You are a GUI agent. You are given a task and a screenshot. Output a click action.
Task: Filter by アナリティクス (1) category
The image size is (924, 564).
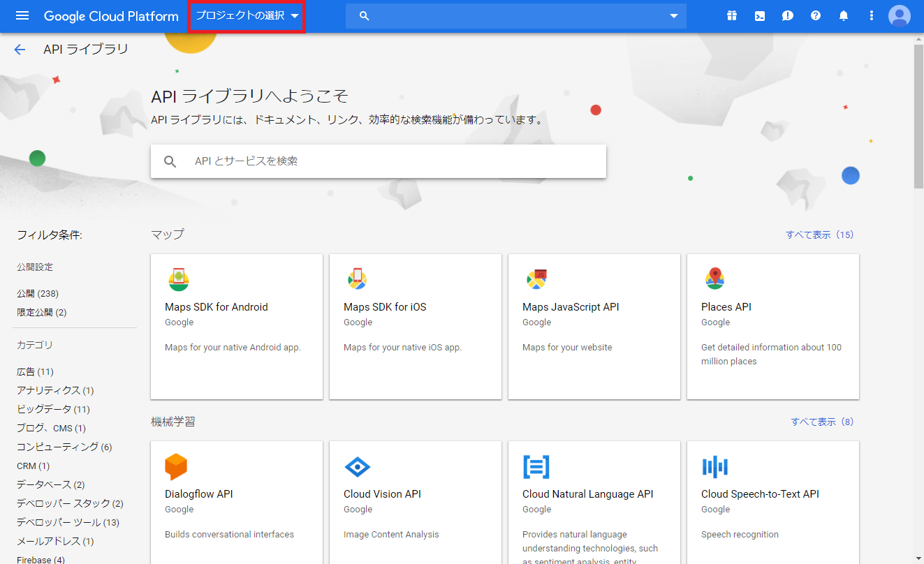tap(55, 391)
